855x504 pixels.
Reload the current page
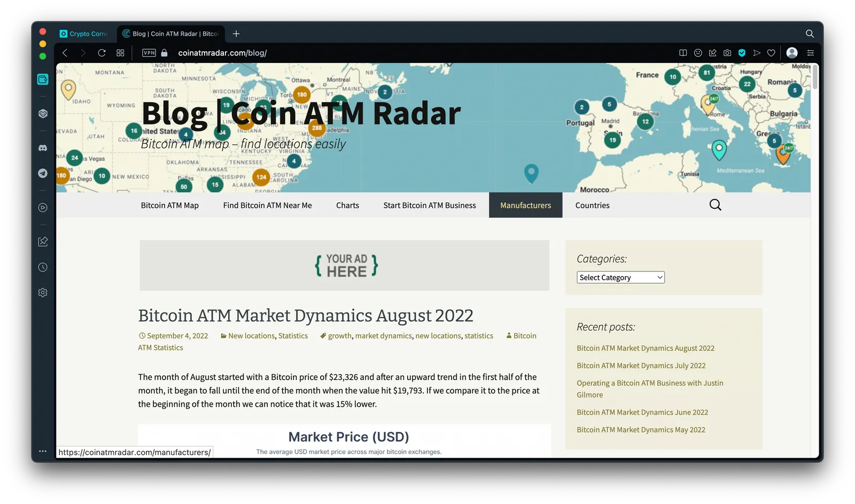point(102,53)
